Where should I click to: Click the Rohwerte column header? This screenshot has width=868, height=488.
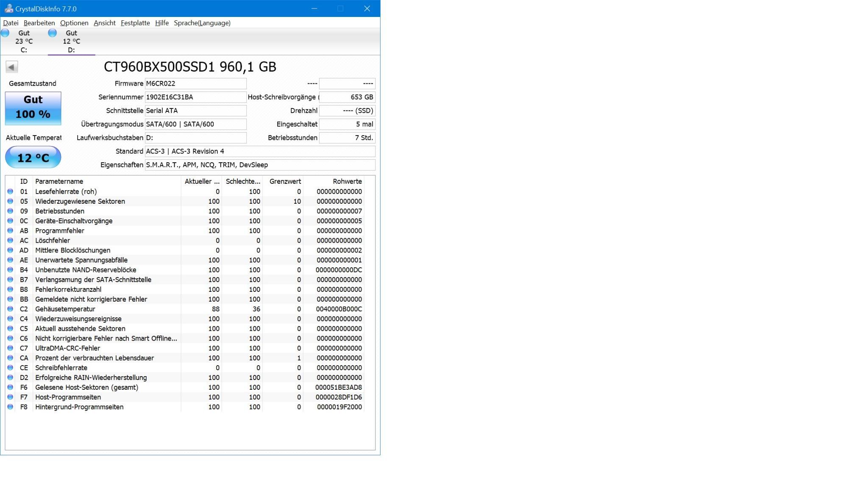tap(334, 181)
